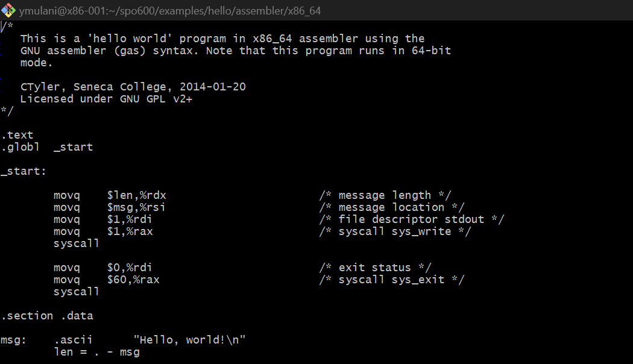Click the message length comment
The height and width of the screenshot is (364, 633).
pyautogui.click(x=385, y=195)
